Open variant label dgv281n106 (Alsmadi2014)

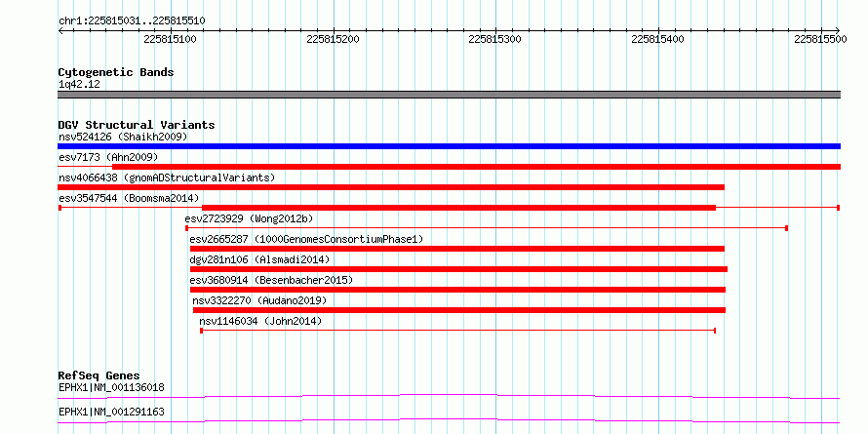tap(259, 259)
